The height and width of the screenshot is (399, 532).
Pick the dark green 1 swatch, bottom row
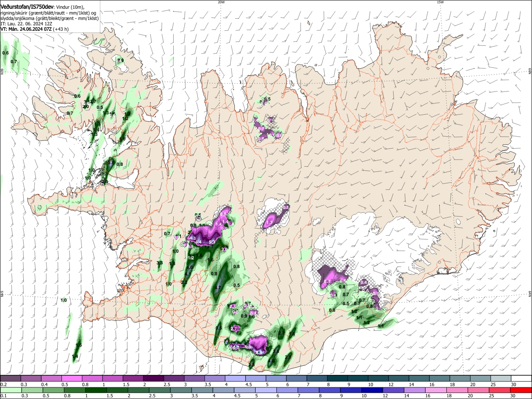(x=96, y=390)
